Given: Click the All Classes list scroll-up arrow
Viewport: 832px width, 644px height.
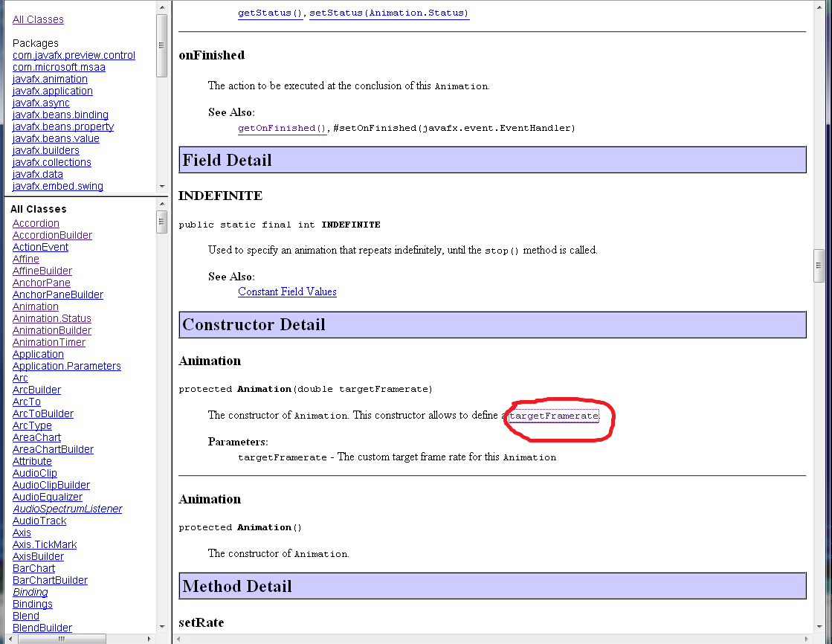Looking at the screenshot, I should tap(161, 204).
